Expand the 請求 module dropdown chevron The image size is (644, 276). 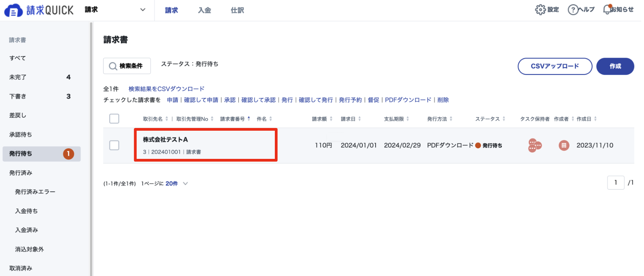(143, 10)
